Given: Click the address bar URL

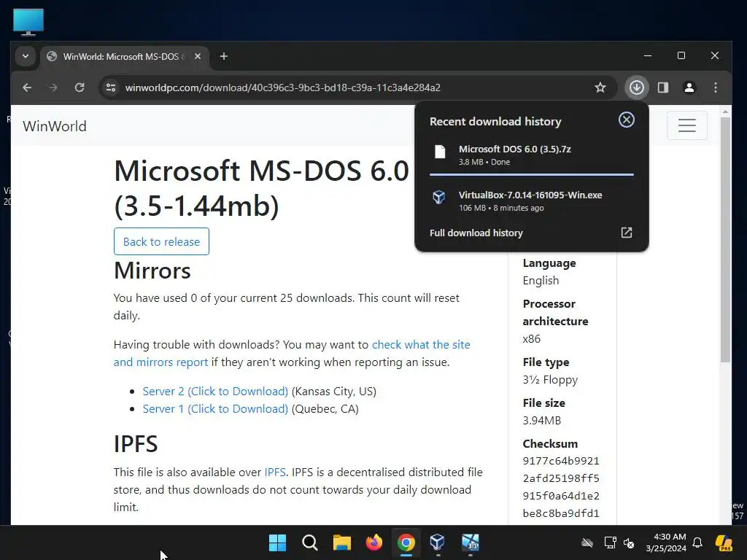Looking at the screenshot, I should 282,87.
